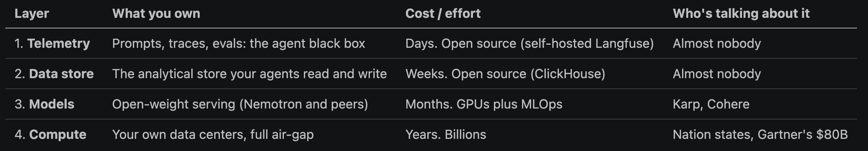The width and height of the screenshot is (868, 151).
Task: Select the 4. Compute cell
Action: (x=50, y=134)
